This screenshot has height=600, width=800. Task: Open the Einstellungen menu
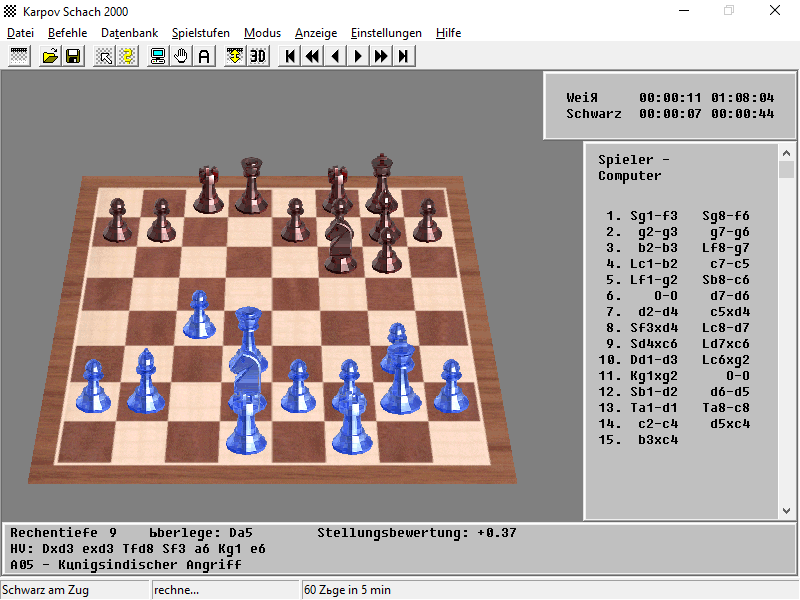[x=386, y=33]
